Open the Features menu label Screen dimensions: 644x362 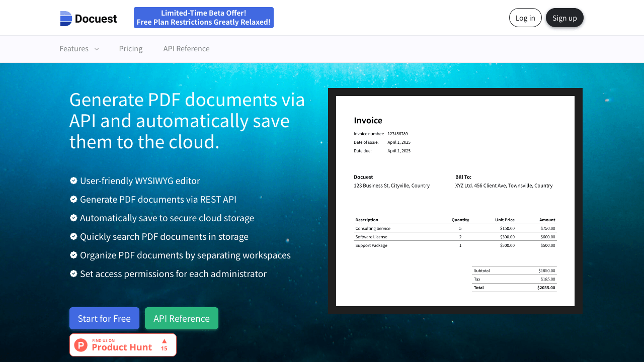coord(74,49)
